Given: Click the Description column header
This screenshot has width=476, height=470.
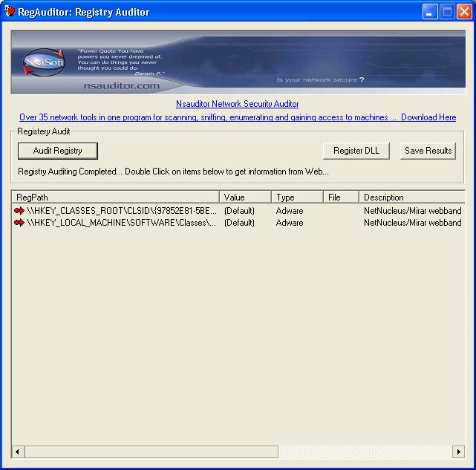Looking at the screenshot, I should click(412, 198).
